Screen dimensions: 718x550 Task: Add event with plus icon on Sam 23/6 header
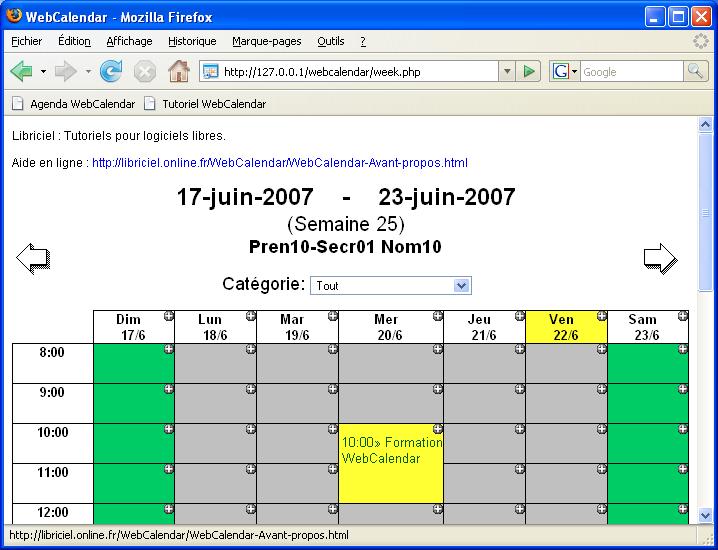tap(683, 316)
